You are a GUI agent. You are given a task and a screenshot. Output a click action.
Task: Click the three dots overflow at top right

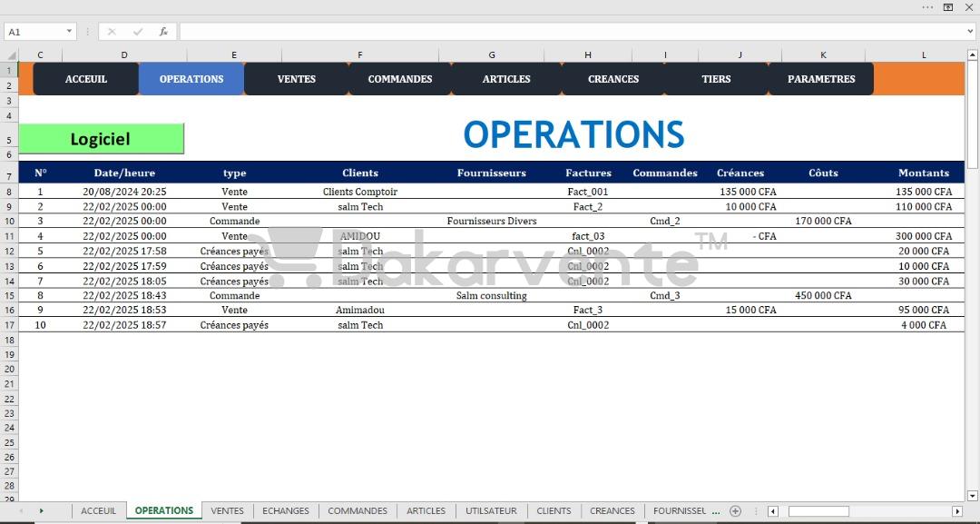point(927,7)
